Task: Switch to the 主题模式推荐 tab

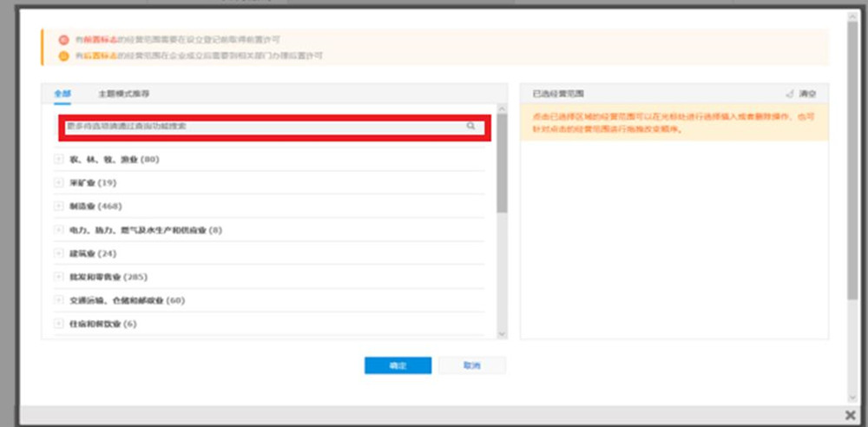Action: click(116, 93)
